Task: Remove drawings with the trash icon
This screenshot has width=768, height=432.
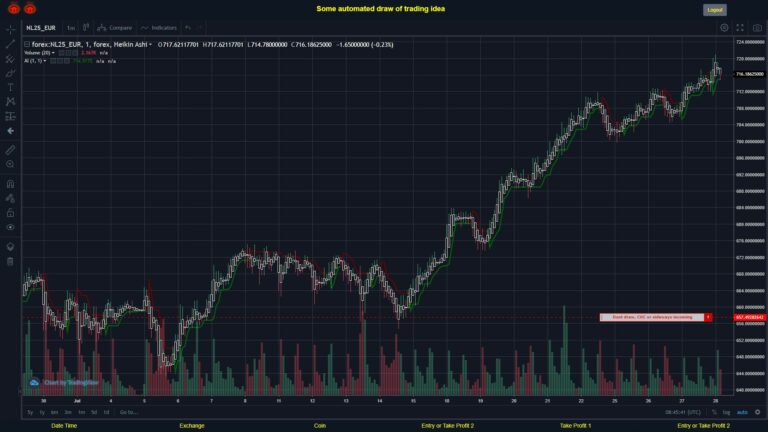Action: (10, 261)
